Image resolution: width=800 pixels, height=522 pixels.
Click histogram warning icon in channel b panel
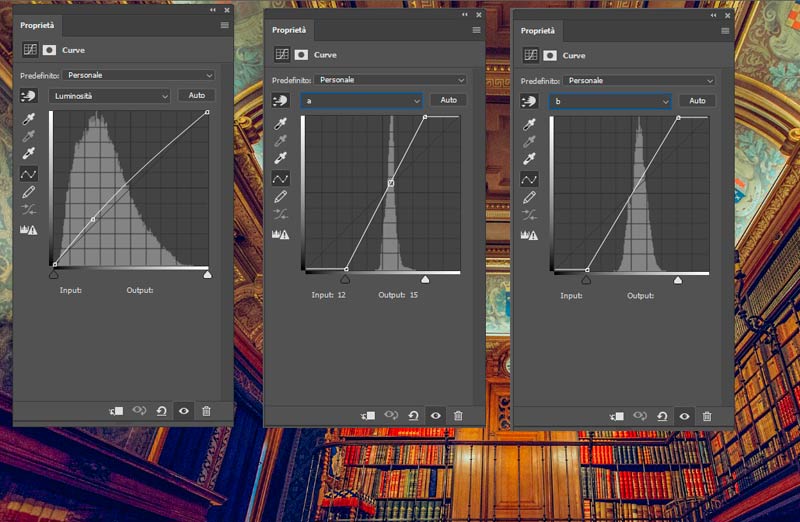pos(529,236)
